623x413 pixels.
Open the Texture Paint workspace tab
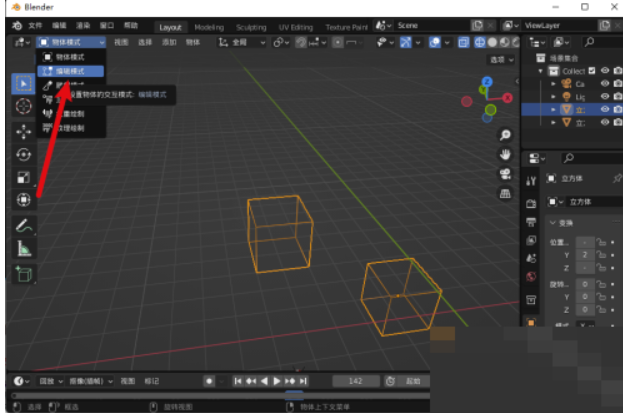[346, 27]
